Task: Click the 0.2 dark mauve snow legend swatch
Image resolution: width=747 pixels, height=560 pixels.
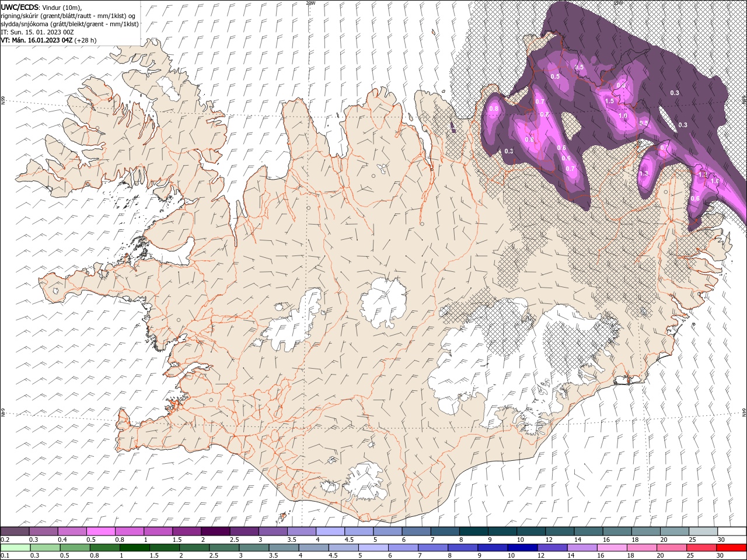Action: pyautogui.click(x=15, y=531)
